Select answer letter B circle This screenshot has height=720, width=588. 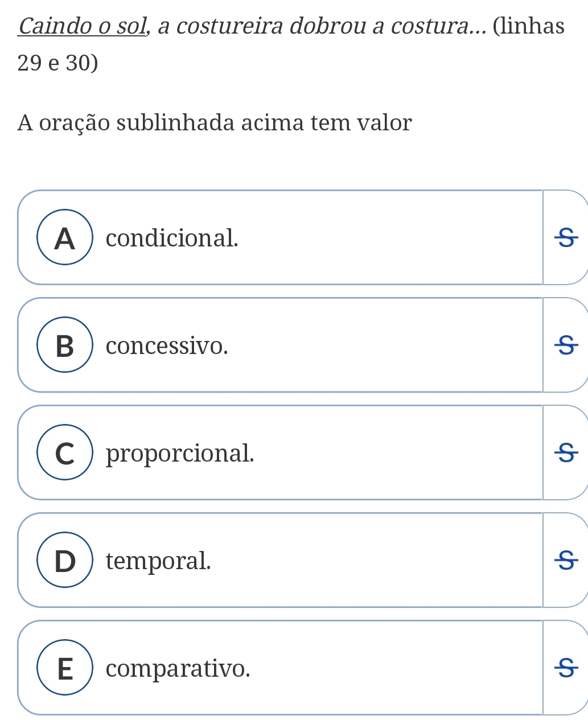click(x=65, y=345)
